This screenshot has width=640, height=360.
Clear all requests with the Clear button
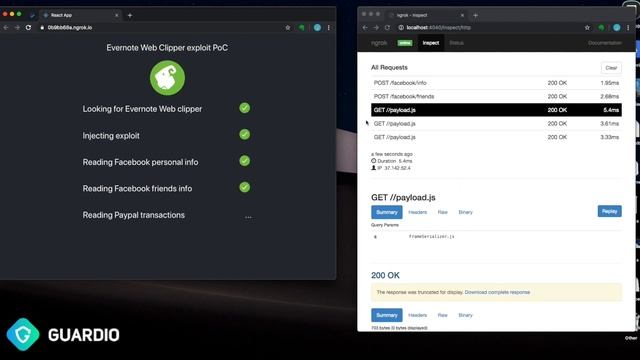point(611,68)
